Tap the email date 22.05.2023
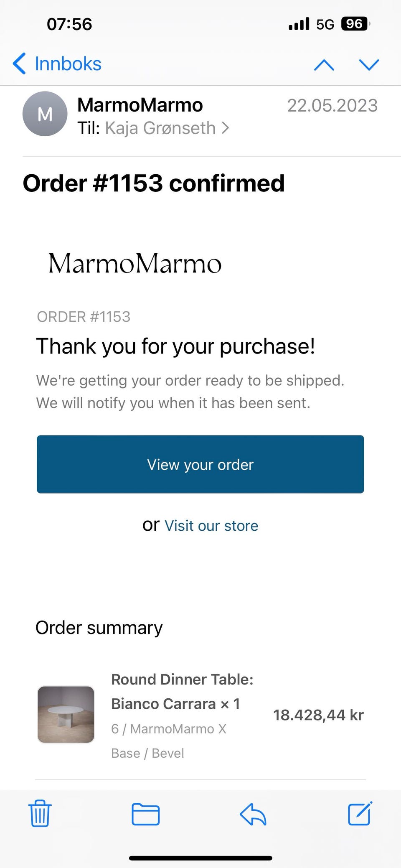Viewport: 401px width, 868px height. [332, 105]
